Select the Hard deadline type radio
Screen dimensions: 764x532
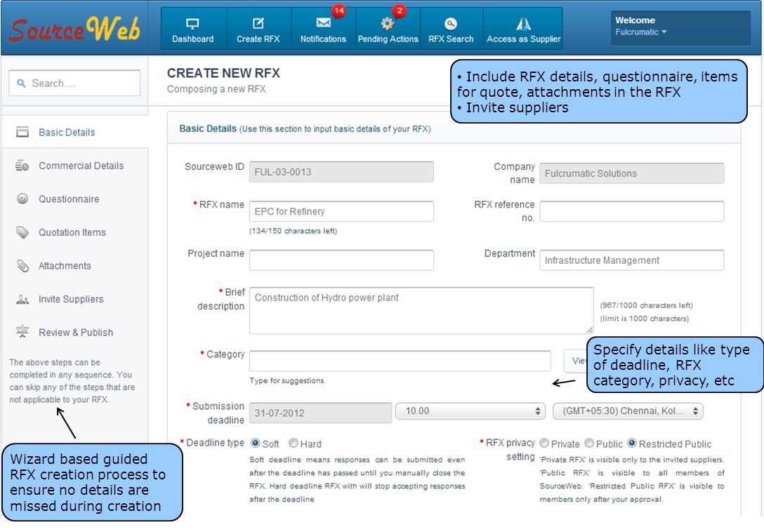coord(294,443)
